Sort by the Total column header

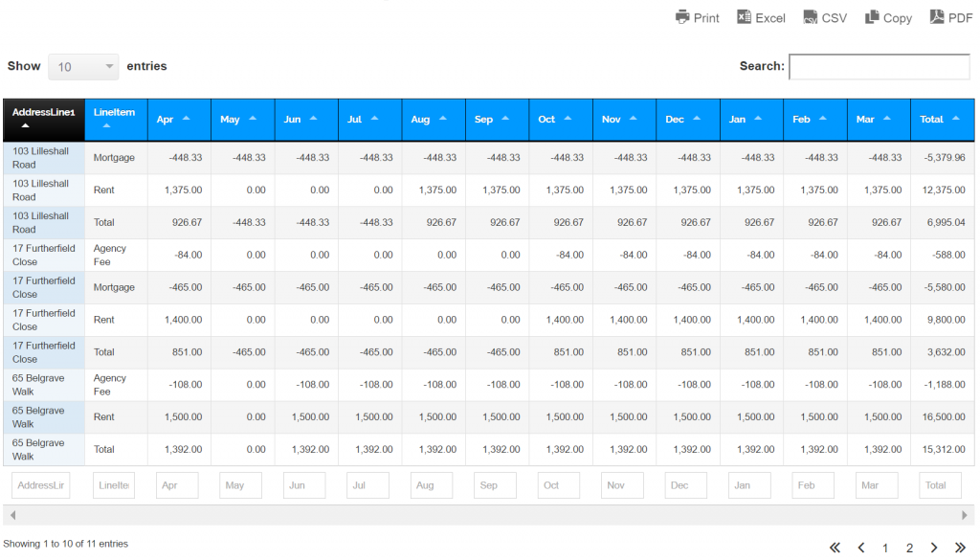[x=942, y=120]
